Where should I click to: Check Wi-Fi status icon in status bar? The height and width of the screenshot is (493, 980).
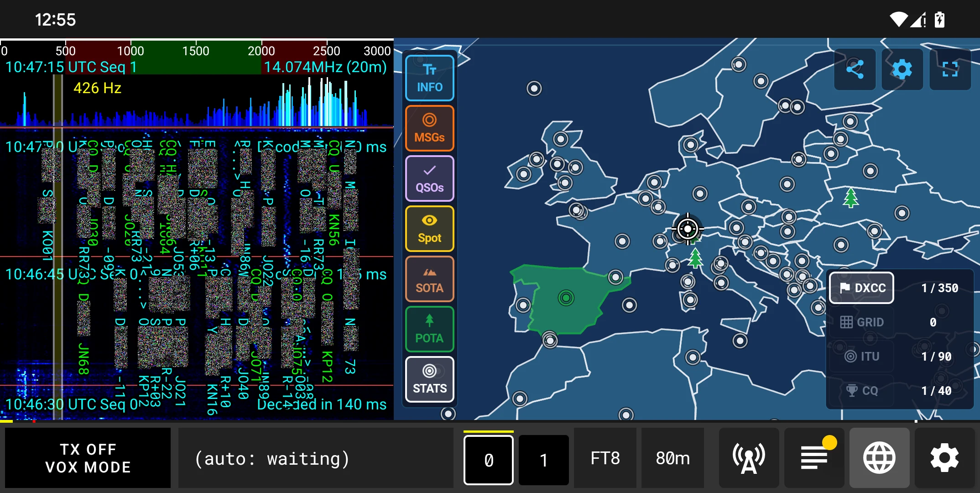(898, 20)
